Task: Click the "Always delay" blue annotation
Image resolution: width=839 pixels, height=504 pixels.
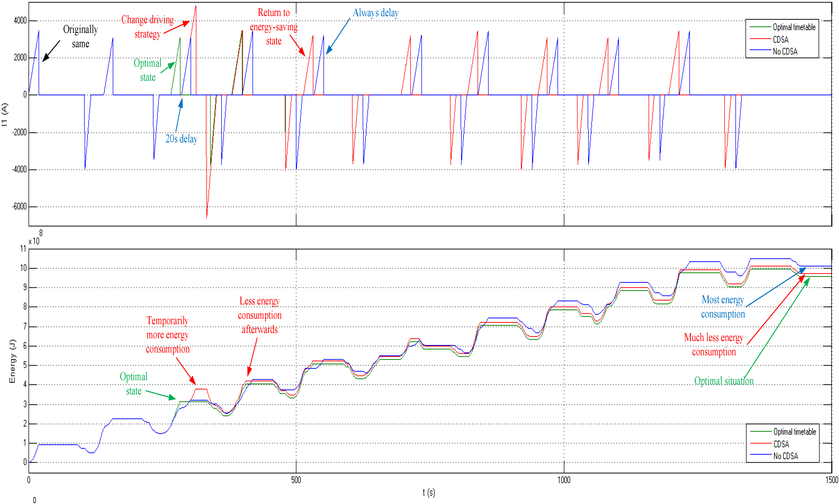Action: [x=375, y=13]
